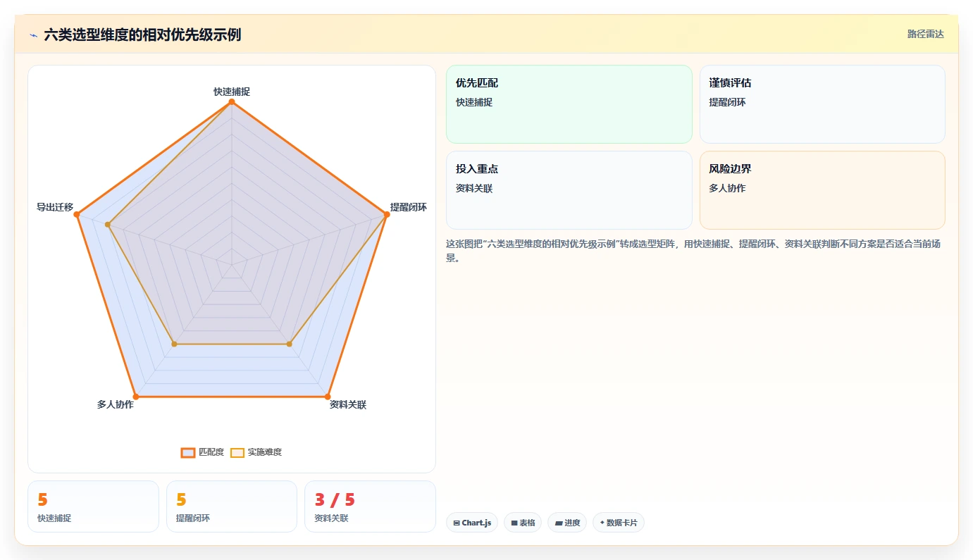Image resolution: width=973 pixels, height=560 pixels.
Task: Click the data point at 快速捕捉 top vertex
Action: 232,102
